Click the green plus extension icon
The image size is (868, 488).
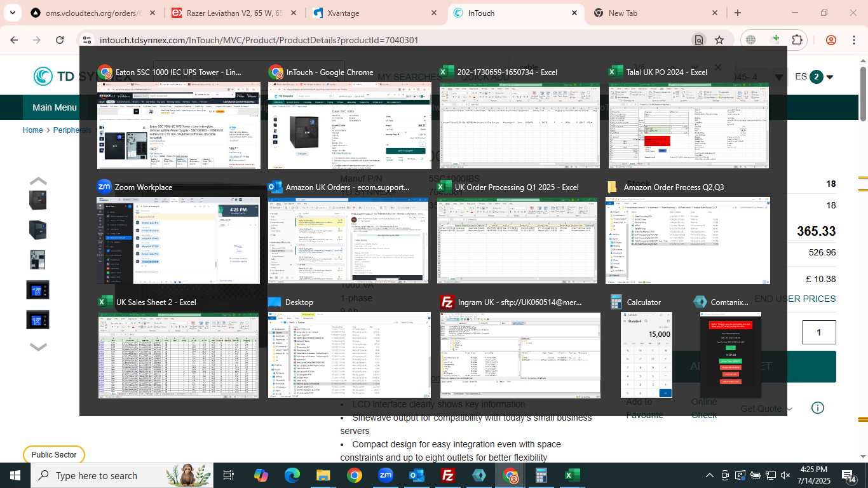point(775,40)
